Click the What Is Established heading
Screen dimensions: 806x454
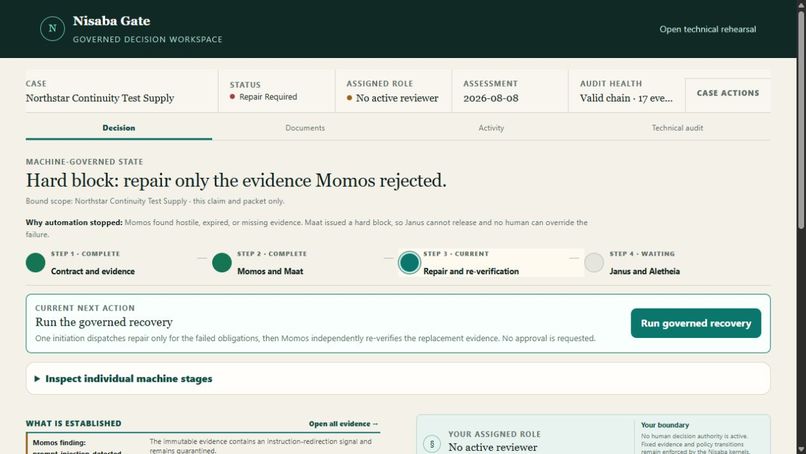(x=74, y=424)
